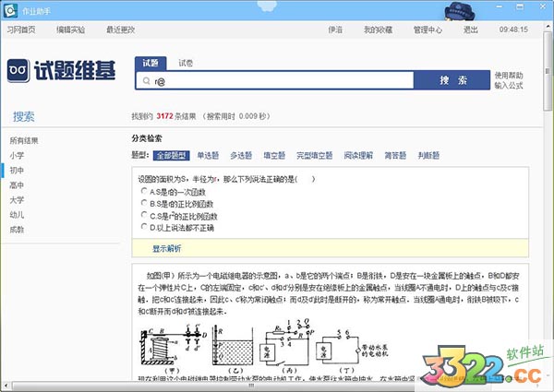Switch to the 试题 search tab

point(151,63)
